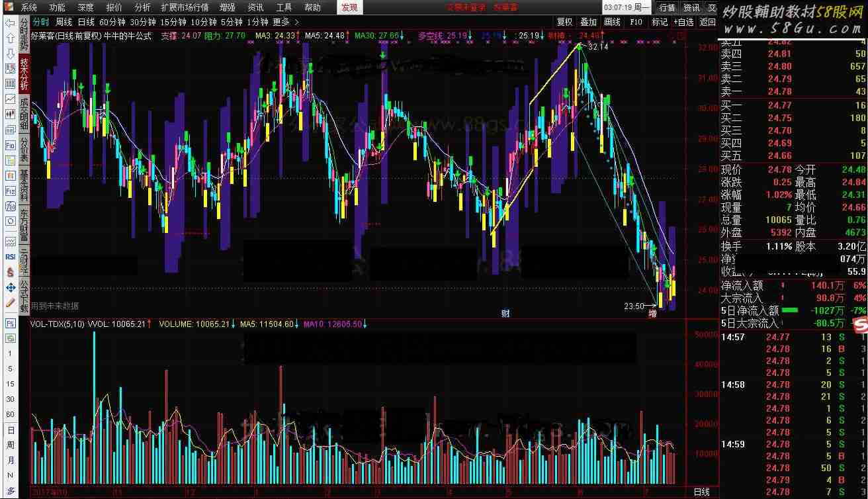Expand the 更多 periods arrow

296,22
